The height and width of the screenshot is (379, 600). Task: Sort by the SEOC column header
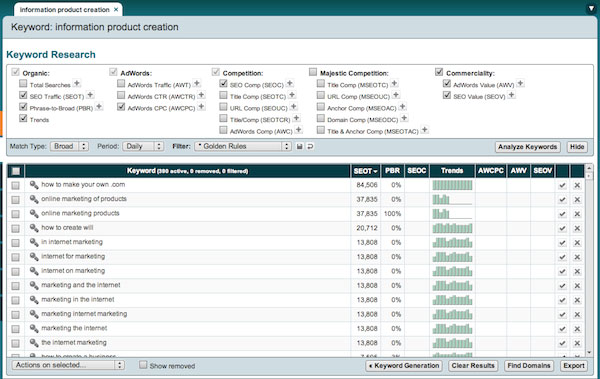(x=417, y=171)
